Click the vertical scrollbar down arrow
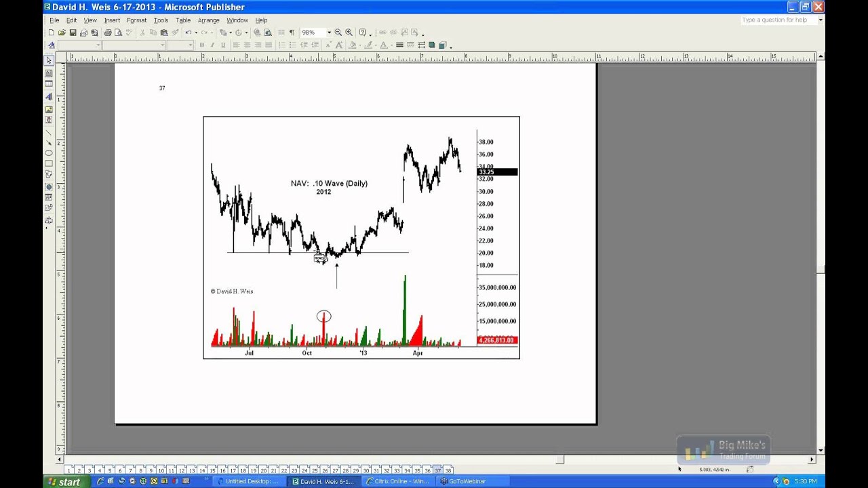Image resolution: width=868 pixels, height=488 pixels. point(821,450)
